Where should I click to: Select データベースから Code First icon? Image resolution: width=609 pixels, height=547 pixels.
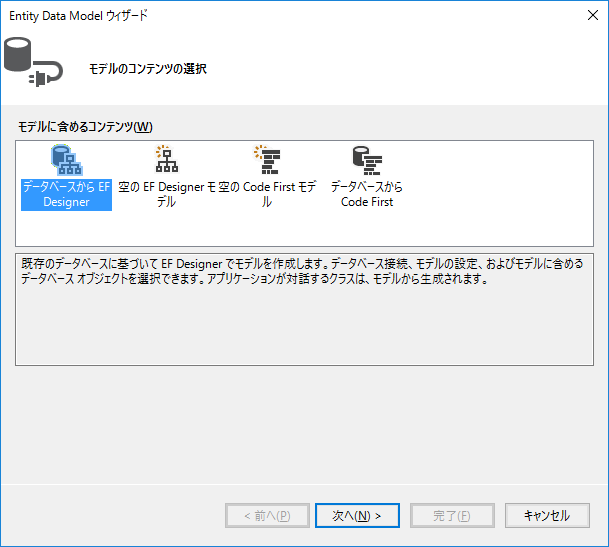click(367, 160)
